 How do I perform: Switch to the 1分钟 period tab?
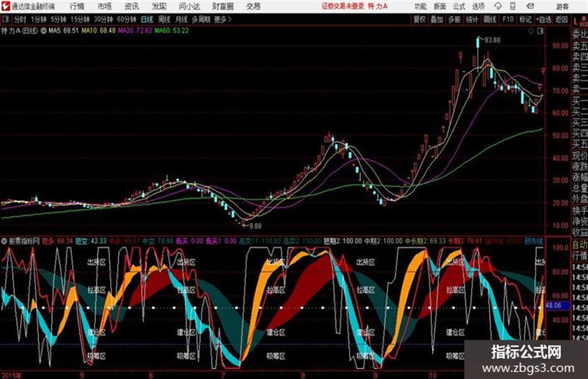39,19
